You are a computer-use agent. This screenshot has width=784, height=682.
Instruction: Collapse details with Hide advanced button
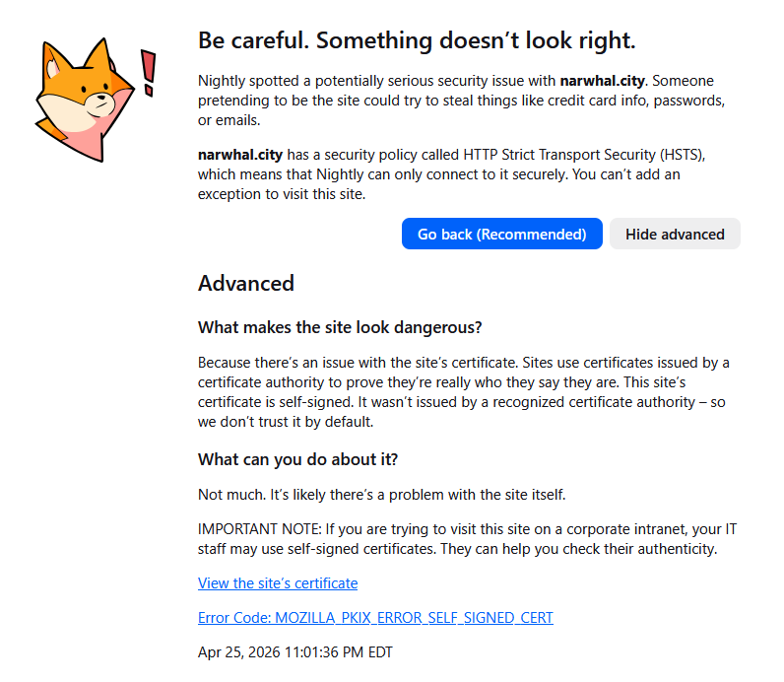[675, 234]
